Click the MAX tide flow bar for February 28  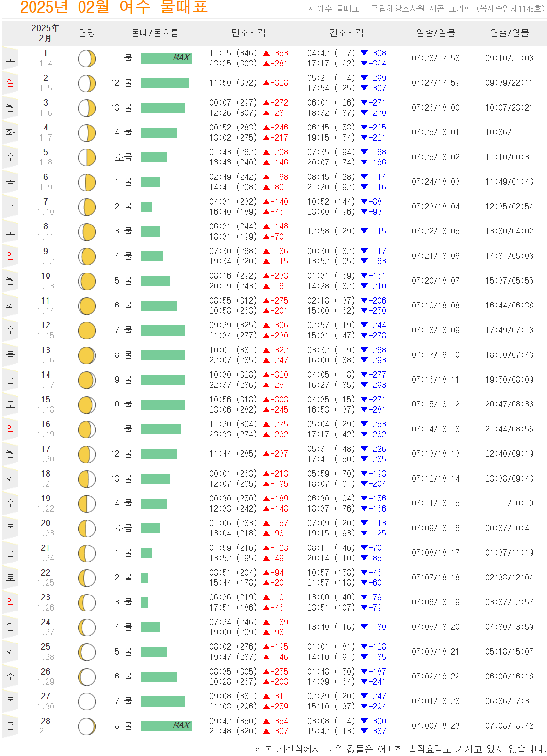(166, 726)
